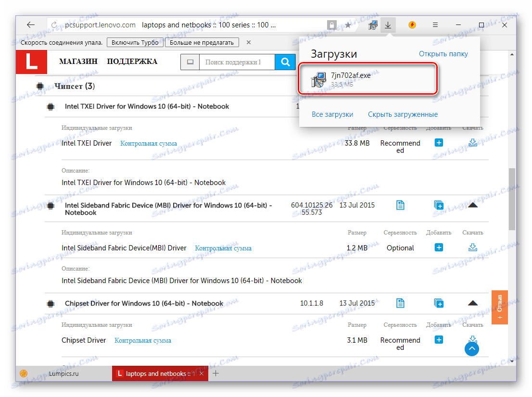The height and width of the screenshot is (397, 532).
Task: Download Intel Sideband Fabric Device(MBI) Driver
Action: pyautogui.click(x=473, y=247)
